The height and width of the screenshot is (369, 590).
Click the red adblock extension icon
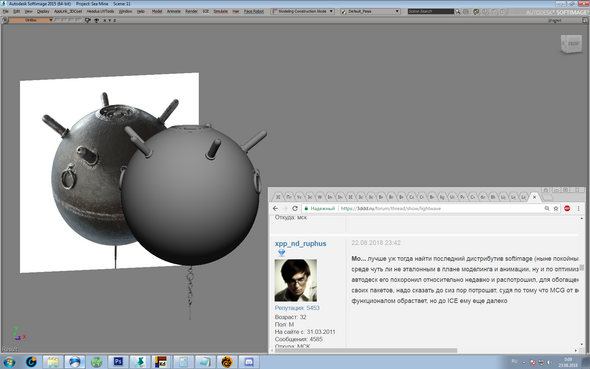pyautogui.click(x=567, y=208)
